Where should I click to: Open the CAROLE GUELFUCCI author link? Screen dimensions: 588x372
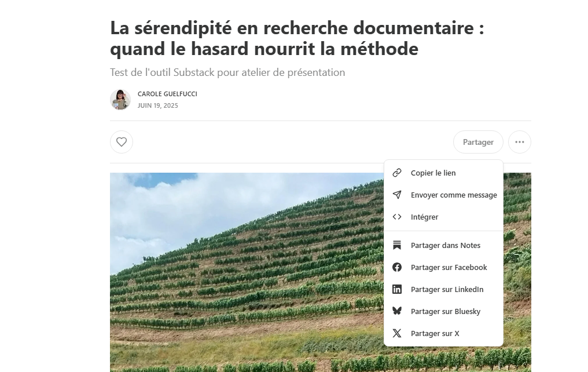click(x=167, y=94)
